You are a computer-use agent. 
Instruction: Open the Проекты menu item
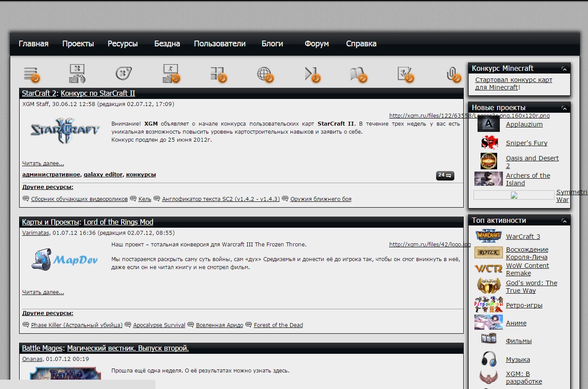78,44
